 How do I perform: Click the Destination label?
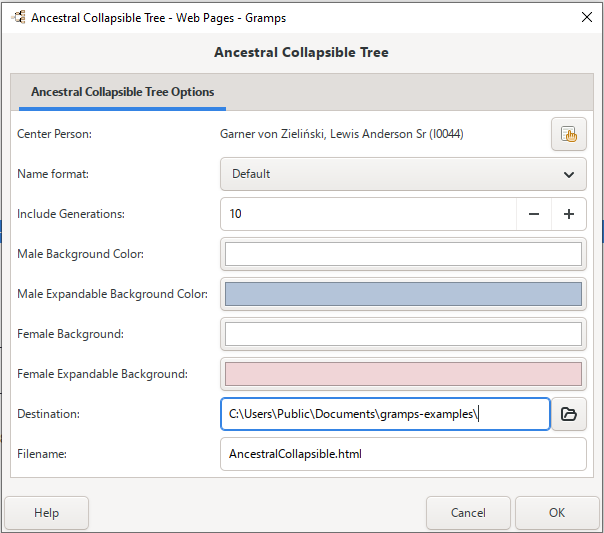pyautogui.click(x=49, y=414)
